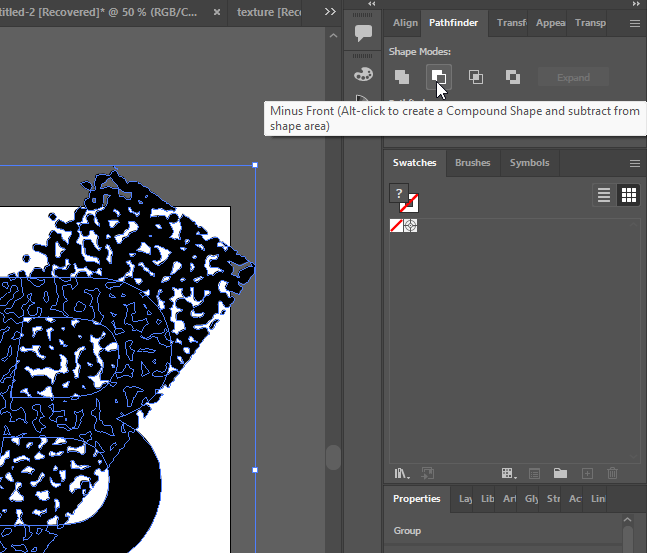The image size is (647, 553).
Task: Collapse the icon dock with left double arrows
Action: [x=372, y=4]
